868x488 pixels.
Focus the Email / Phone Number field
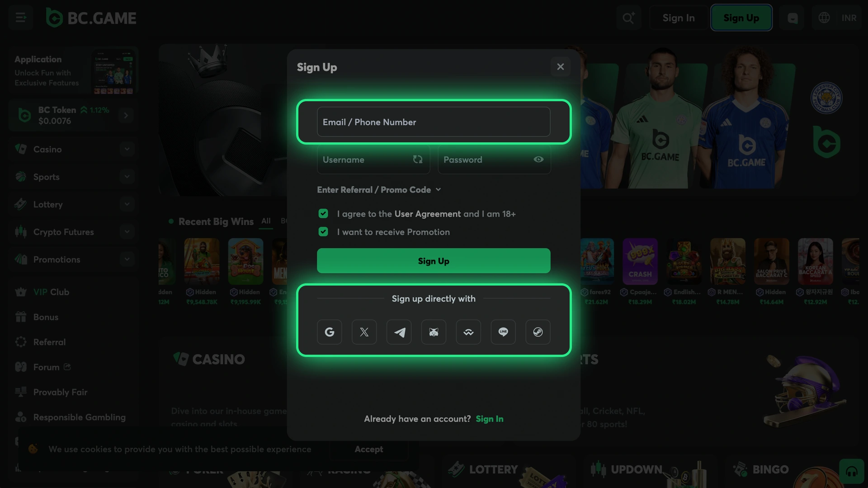434,122
